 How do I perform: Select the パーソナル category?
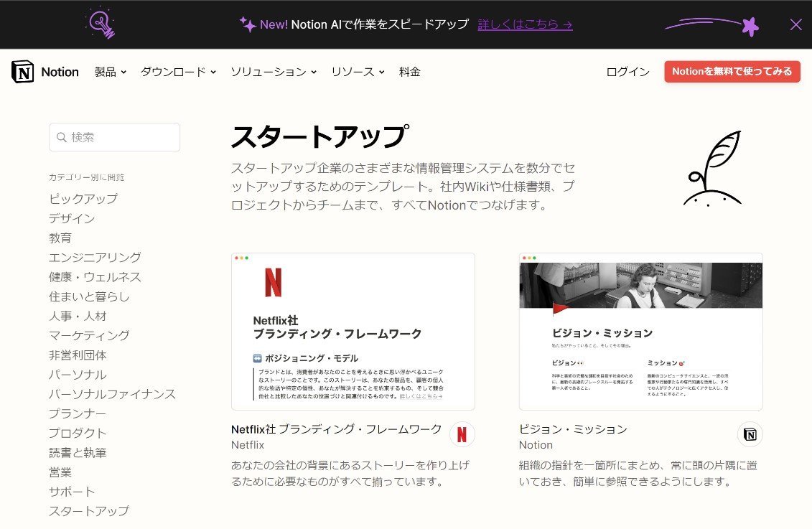[78, 375]
